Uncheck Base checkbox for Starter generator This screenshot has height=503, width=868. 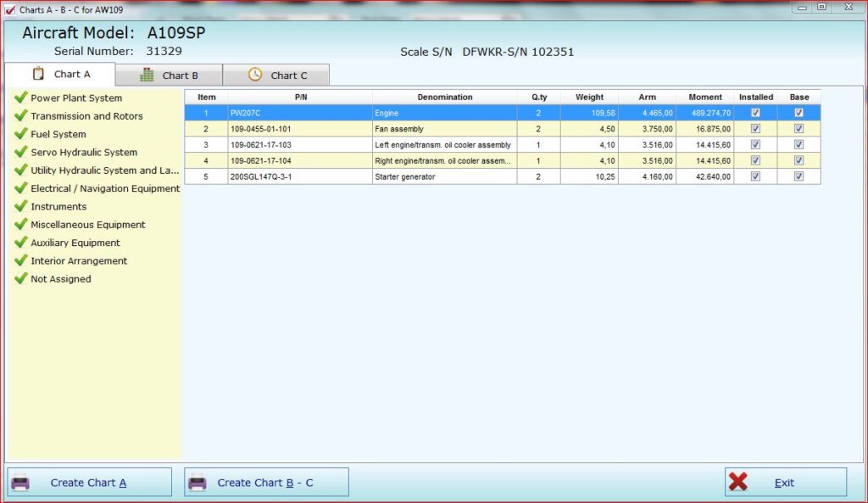point(798,176)
